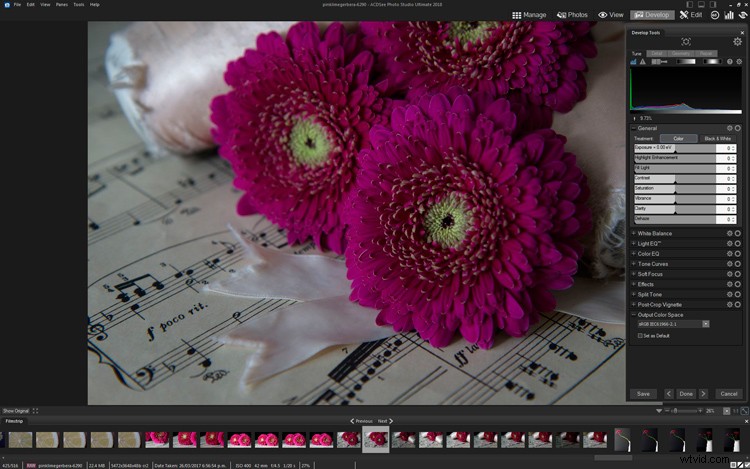Open Split Tone settings gear
Image resolution: width=750 pixels, height=469 pixels.
click(729, 294)
